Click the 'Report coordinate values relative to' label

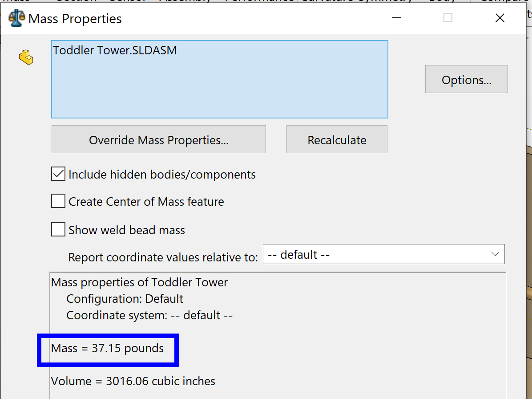[x=163, y=257]
